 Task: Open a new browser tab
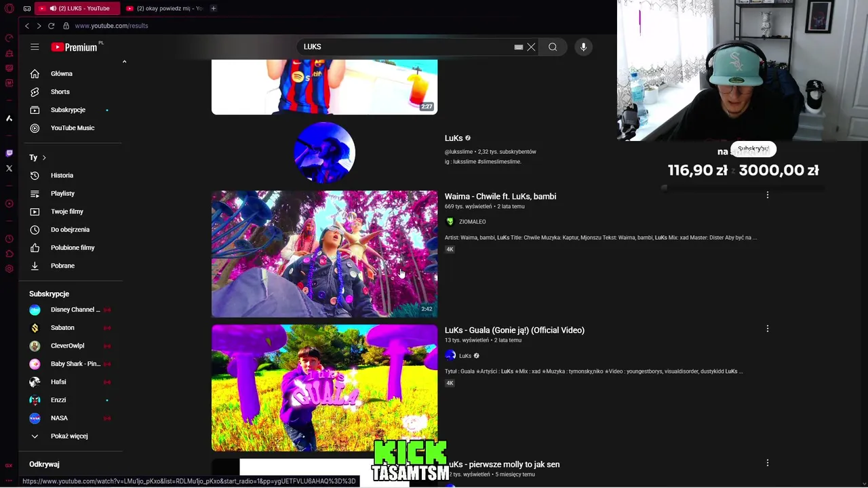[x=214, y=8]
